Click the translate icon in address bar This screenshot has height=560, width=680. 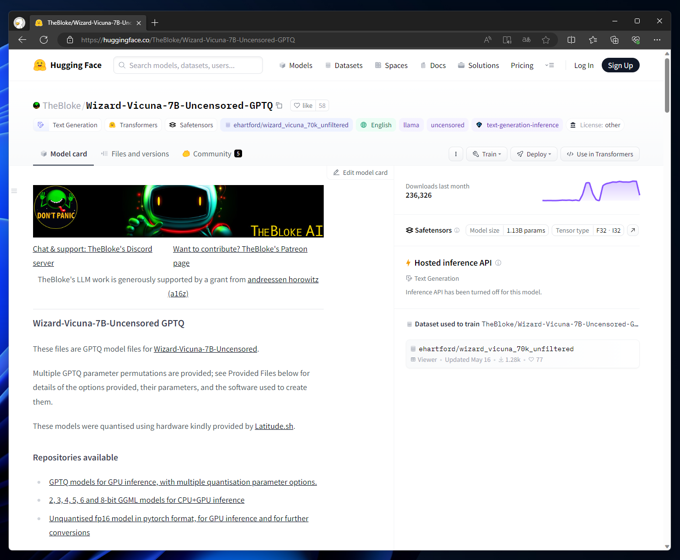point(526,40)
